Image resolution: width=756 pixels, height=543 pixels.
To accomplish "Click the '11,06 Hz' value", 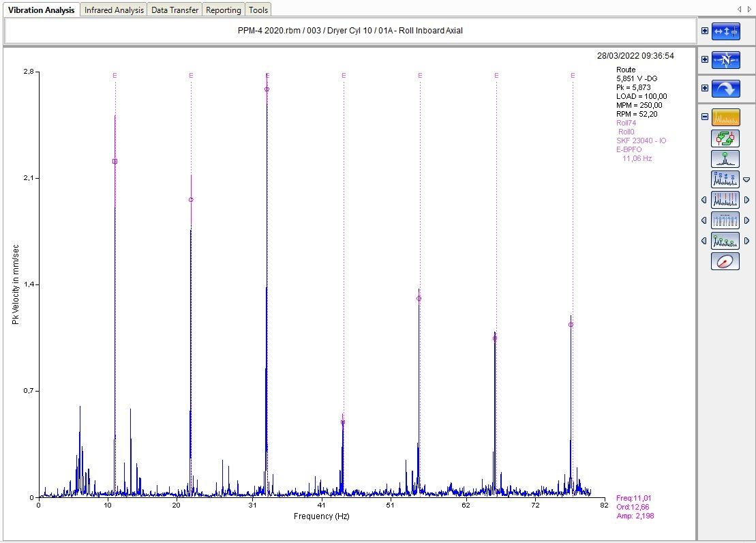I will click(637, 158).
